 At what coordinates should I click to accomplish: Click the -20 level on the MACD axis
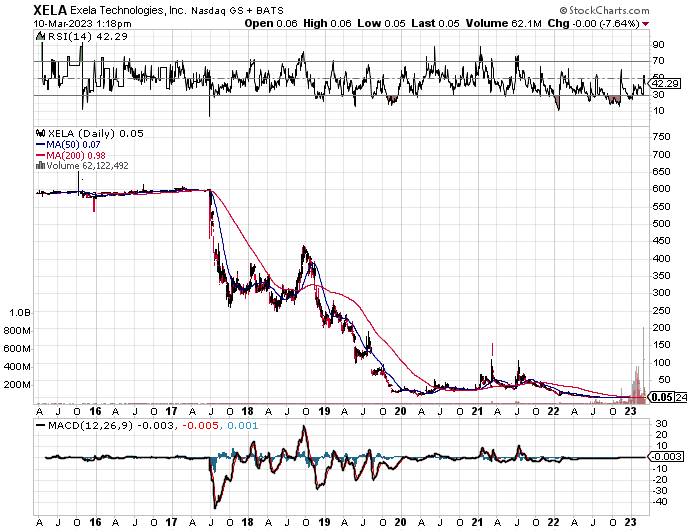coord(659,480)
